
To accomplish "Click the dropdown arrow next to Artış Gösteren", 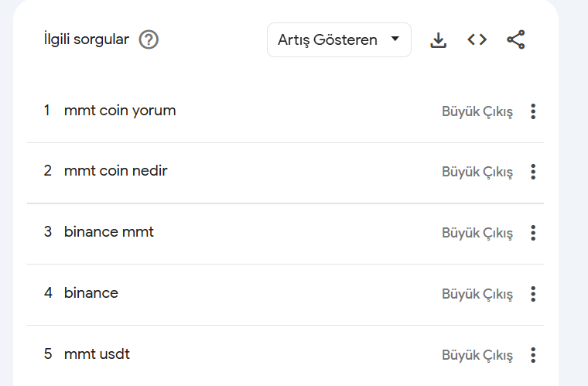I will pos(395,39).
